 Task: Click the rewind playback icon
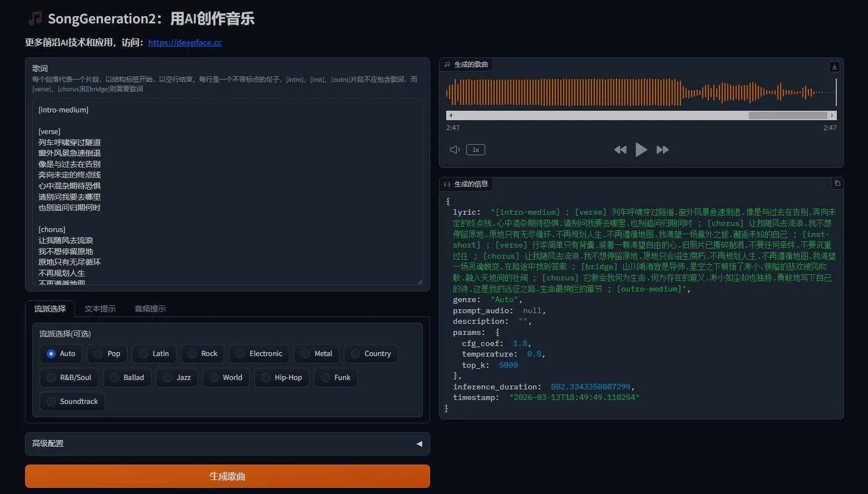[x=620, y=149]
